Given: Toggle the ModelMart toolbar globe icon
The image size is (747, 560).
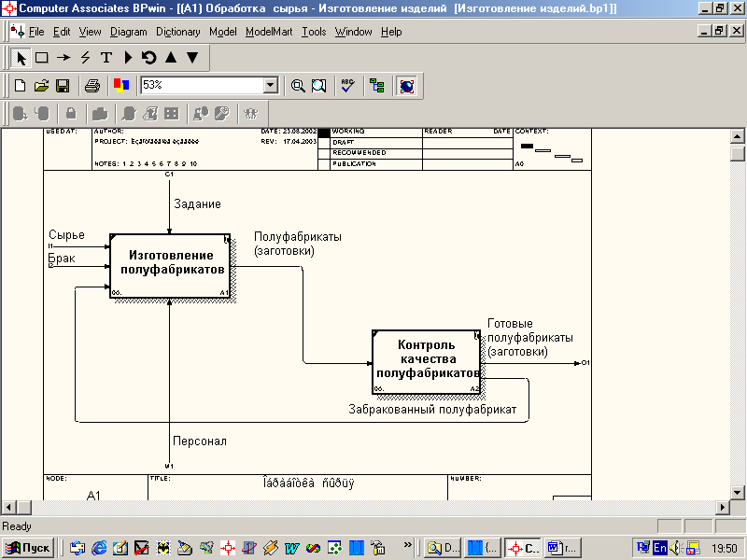Looking at the screenshot, I should (406, 86).
